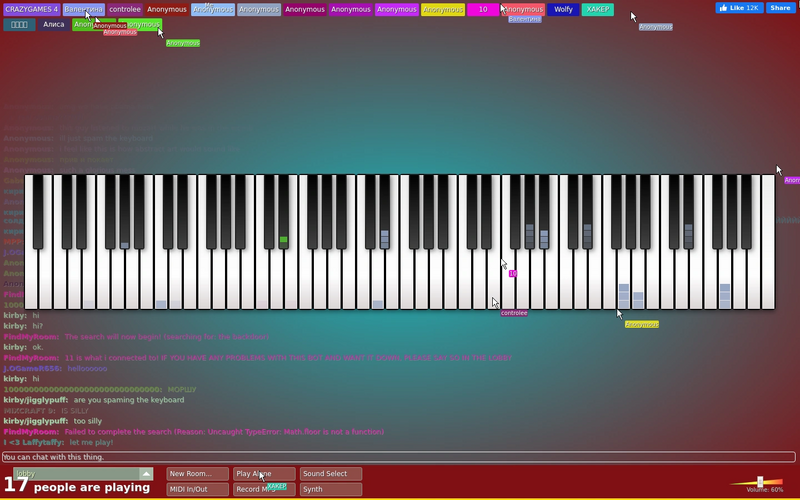Open MIDI In/Out settings

point(197,489)
